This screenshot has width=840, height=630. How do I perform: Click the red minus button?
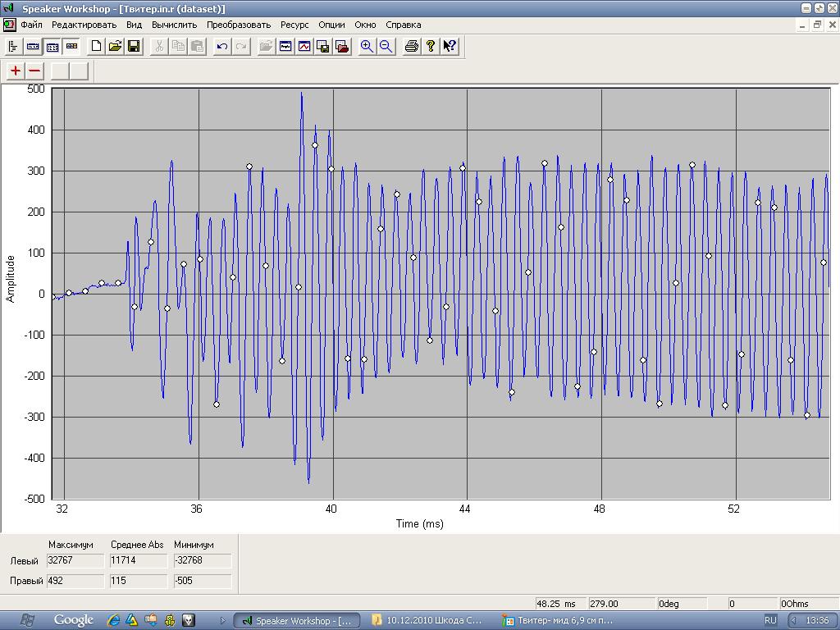coord(34,71)
